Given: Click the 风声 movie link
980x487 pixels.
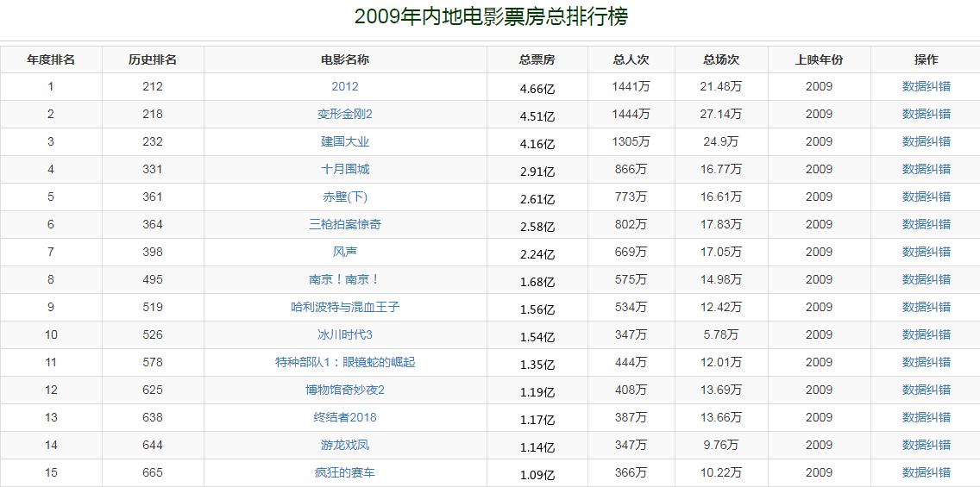Looking at the screenshot, I should click(344, 252).
